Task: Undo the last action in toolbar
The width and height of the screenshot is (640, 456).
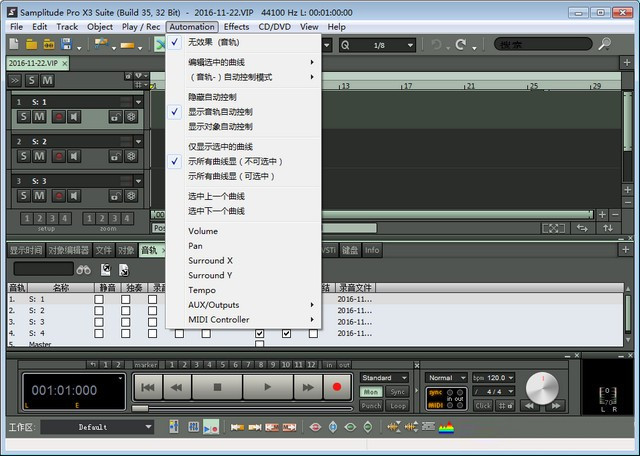Action: (436, 44)
